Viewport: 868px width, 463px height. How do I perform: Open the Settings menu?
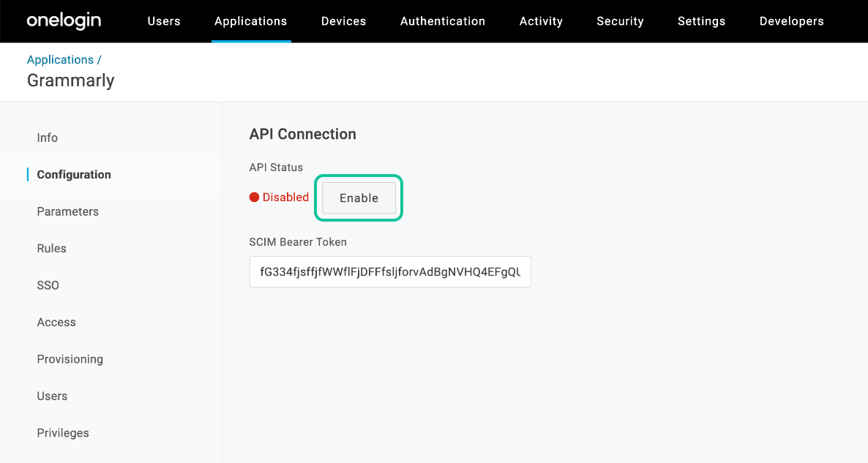[701, 21]
